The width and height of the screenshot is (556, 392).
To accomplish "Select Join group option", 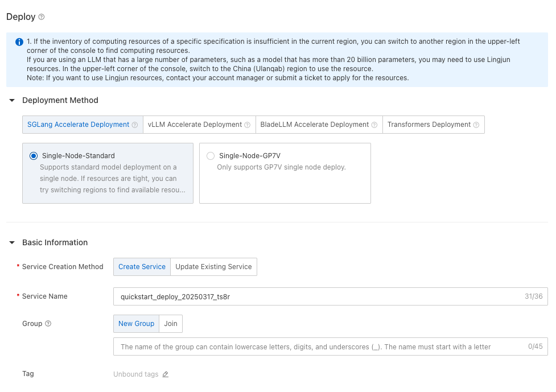I will tap(171, 324).
